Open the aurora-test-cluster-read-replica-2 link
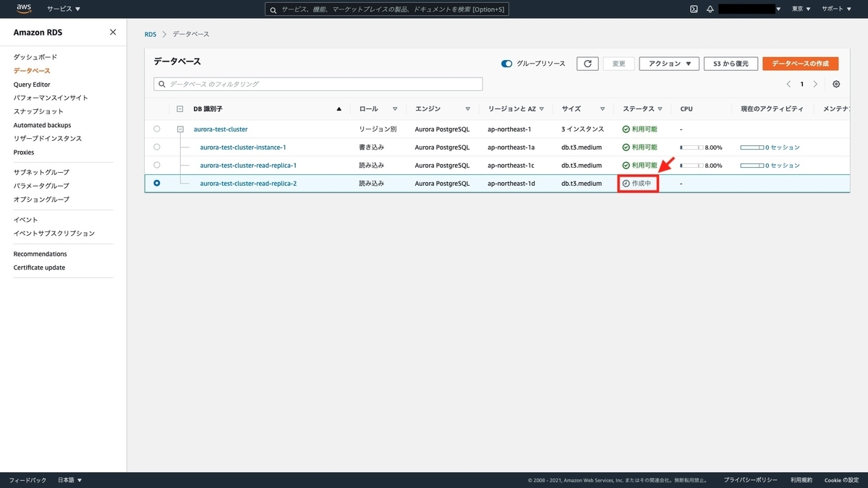This screenshot has height=488, width=868. (x=248, y=184)
